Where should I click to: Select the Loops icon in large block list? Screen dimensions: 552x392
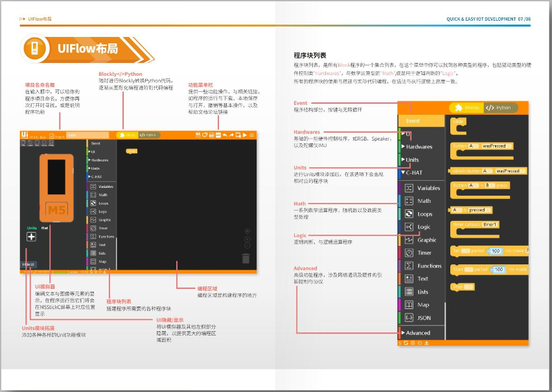409,214
